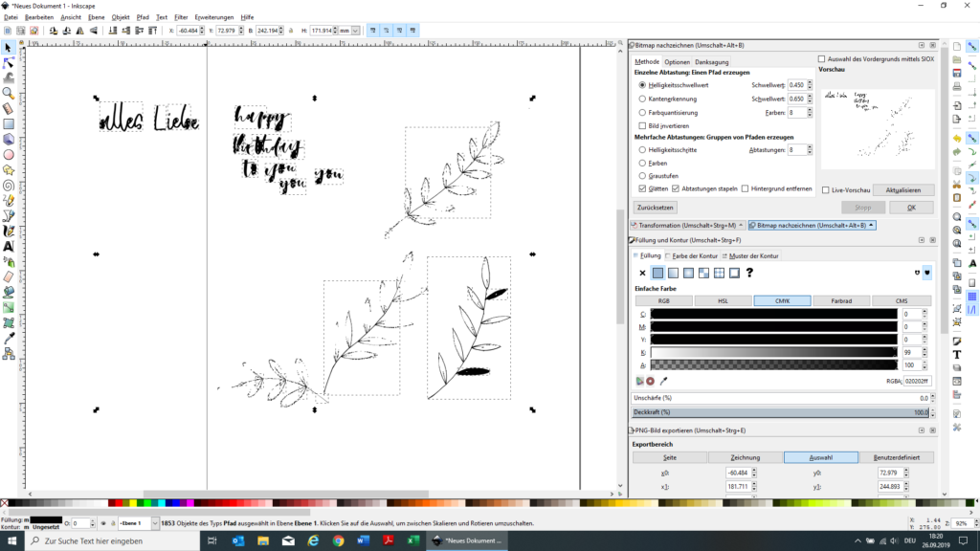Select the color dropper tool
This screenshot has height=551, width=980.
(9, 338)
